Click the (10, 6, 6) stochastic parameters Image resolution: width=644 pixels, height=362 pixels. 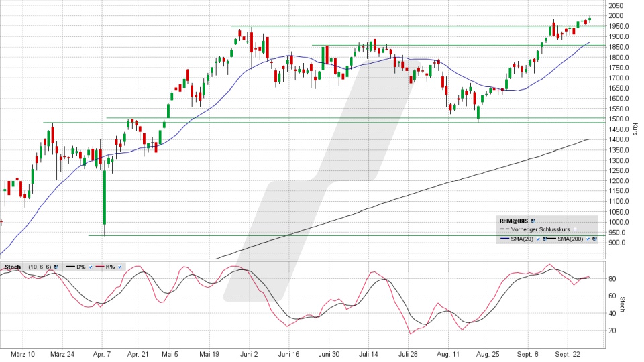pos(38,267)
